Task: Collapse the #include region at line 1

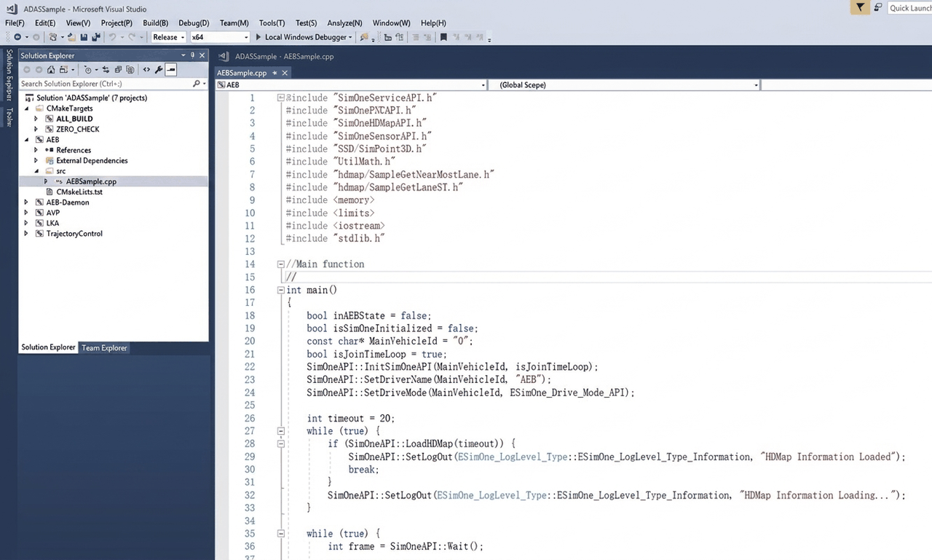Action: 281,98
